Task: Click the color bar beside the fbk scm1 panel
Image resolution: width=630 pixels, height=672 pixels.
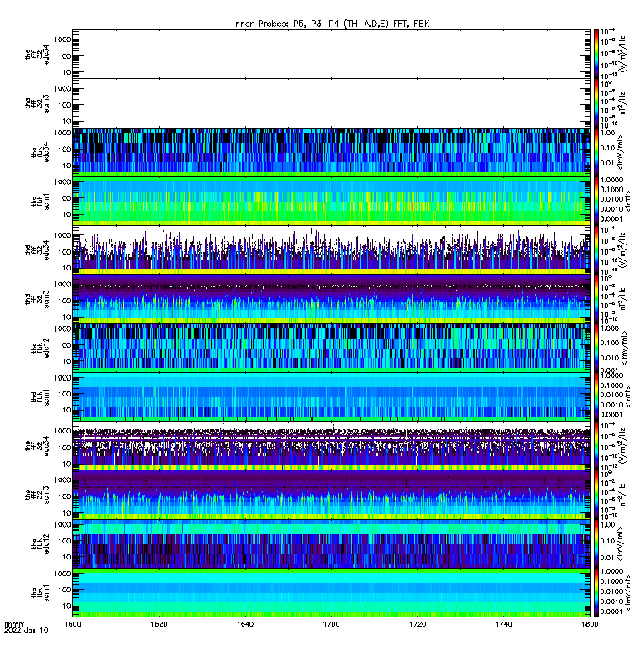Action: (596, 593)
